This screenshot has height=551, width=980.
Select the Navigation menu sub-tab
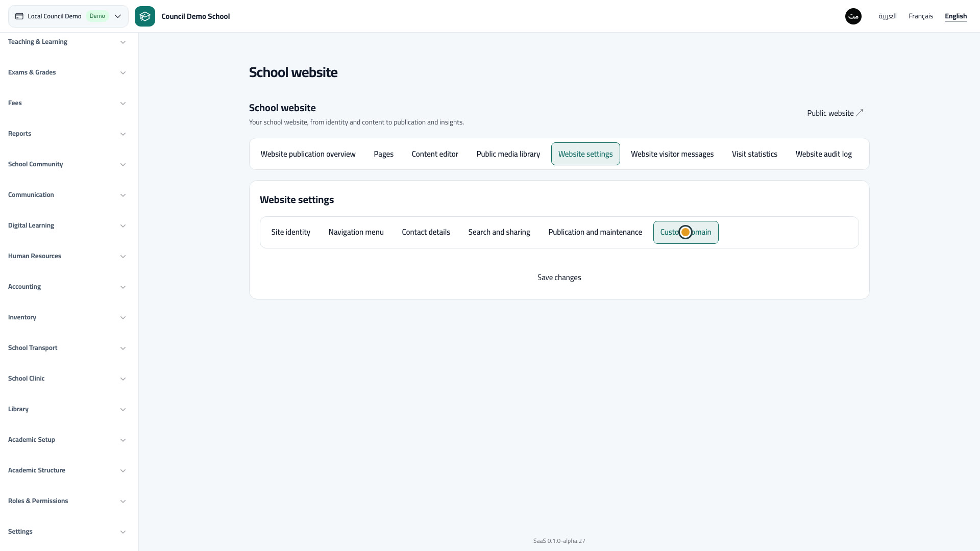356,232
